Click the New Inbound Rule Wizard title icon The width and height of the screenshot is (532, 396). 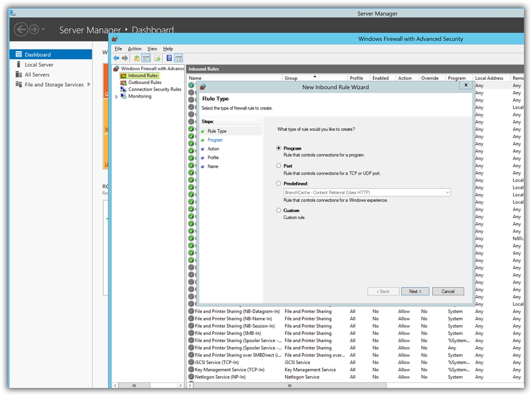203,87
